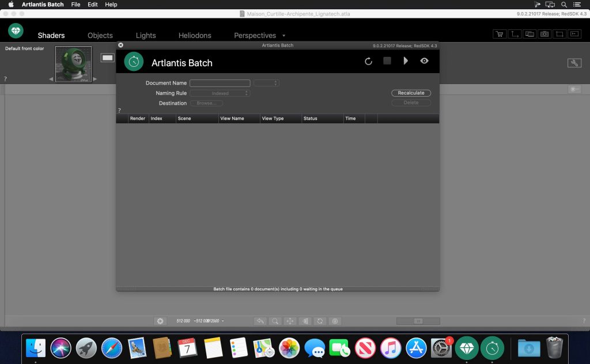Switch to the Lights tab
Screen dimensions: 590x364
pos(146,35)
